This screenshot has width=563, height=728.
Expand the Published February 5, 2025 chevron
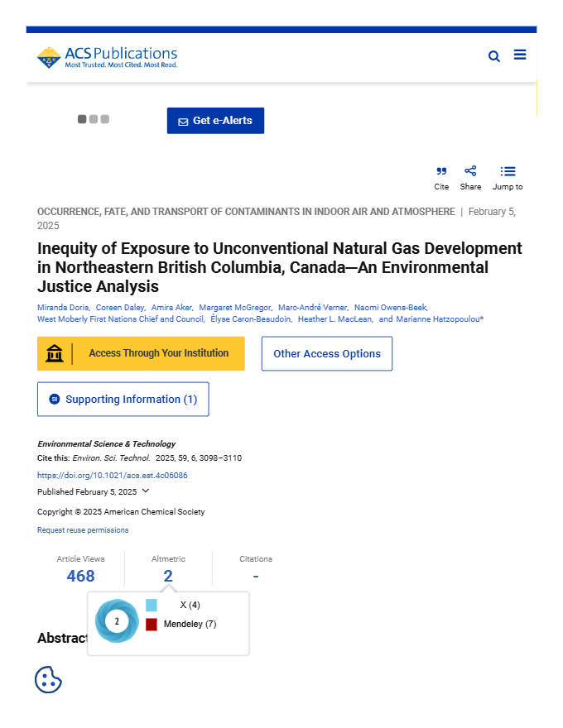tap(146, 491)
